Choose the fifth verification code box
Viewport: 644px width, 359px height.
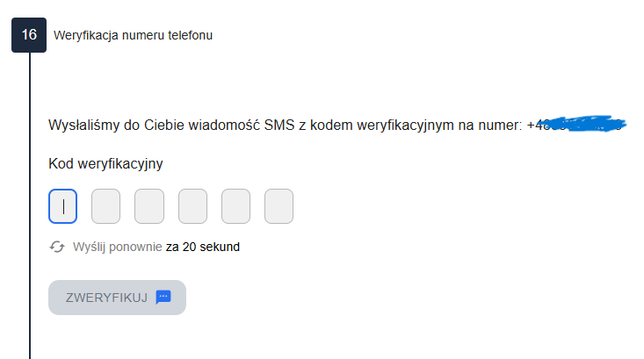point(235,206)
